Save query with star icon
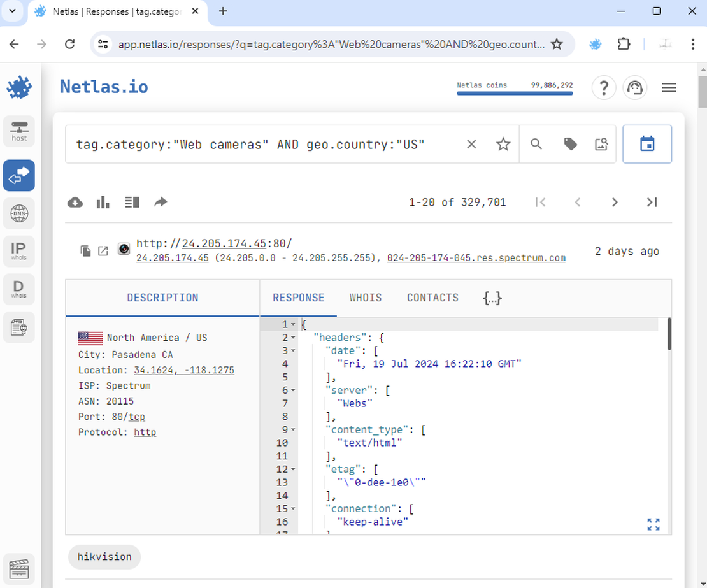This screenshot has height=588, width=707. click(503, 145)
